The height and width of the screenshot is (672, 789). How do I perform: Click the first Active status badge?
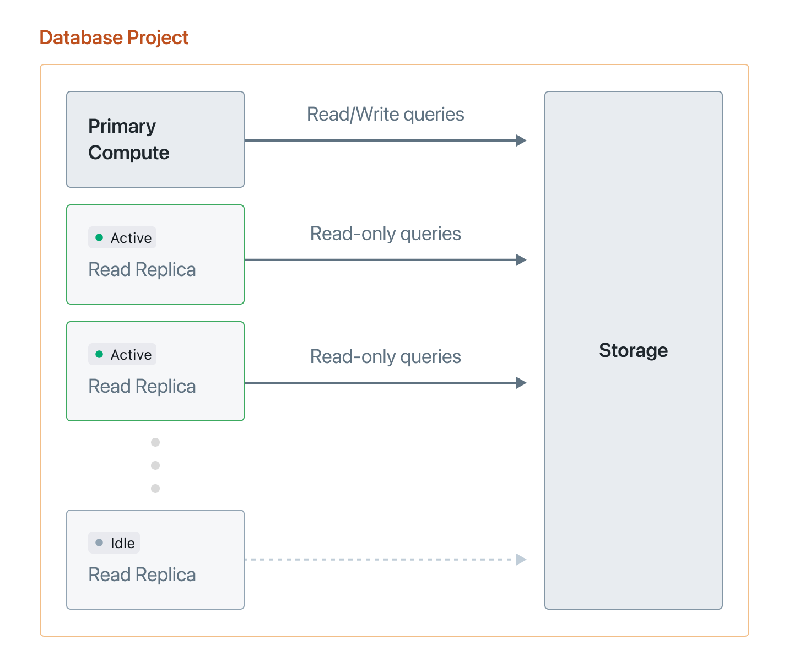click(x=122, y=238)
